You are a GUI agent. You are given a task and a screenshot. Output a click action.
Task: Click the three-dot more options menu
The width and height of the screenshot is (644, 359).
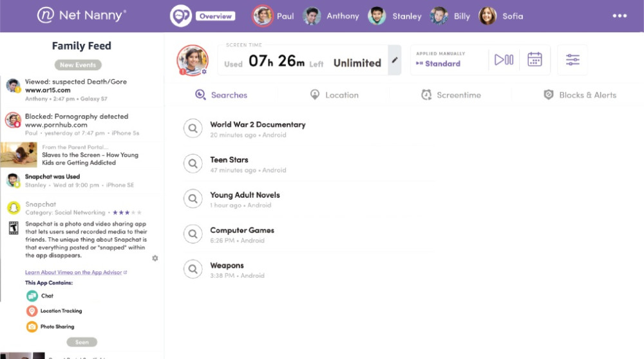click(620, 16)
